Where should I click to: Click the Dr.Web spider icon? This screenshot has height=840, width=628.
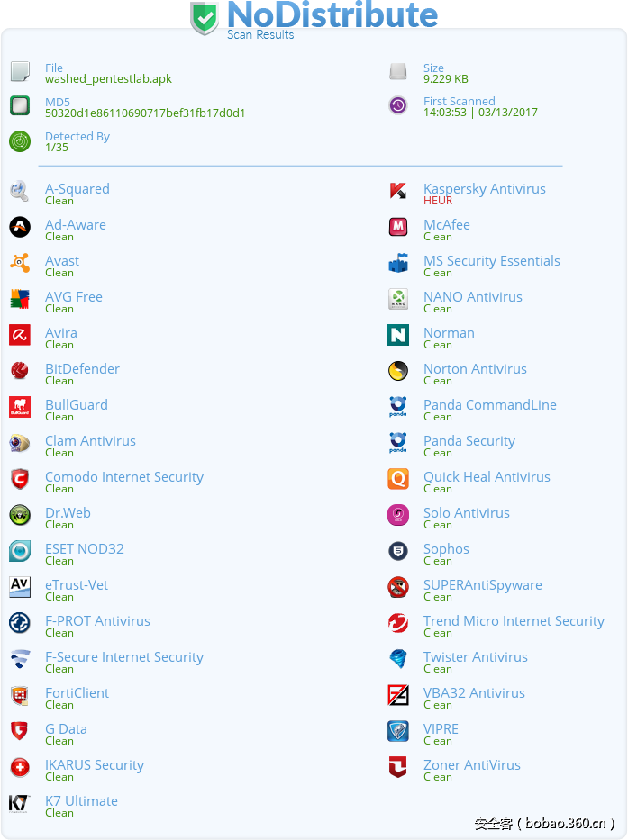tap(20, 515)
